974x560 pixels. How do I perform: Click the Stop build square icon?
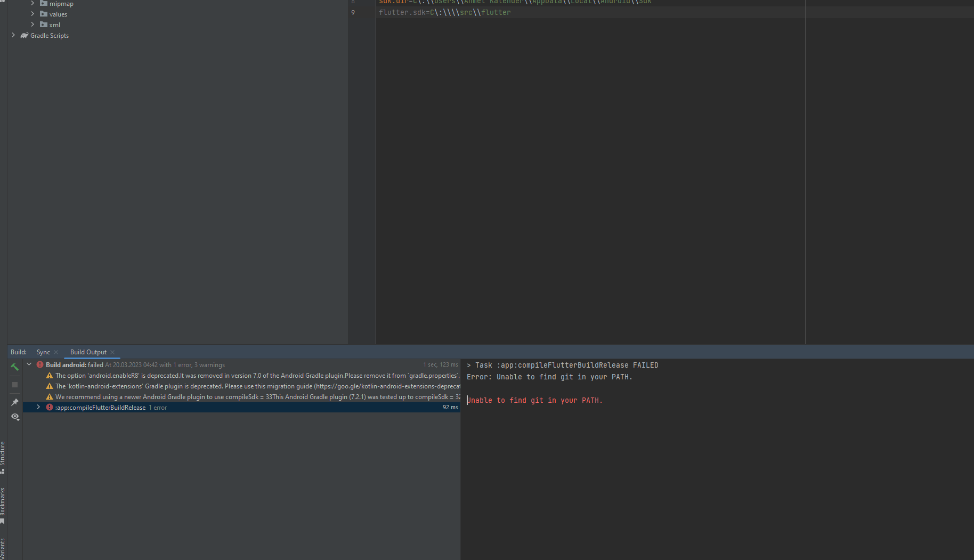point(15,385)
